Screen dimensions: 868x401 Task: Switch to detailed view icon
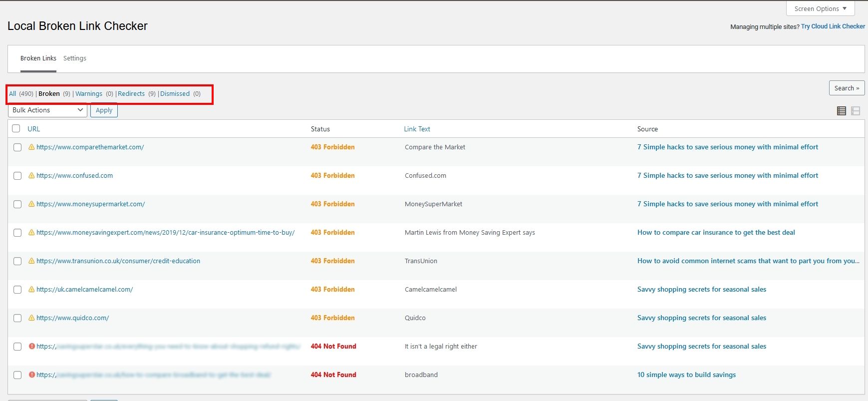(856, 111)
